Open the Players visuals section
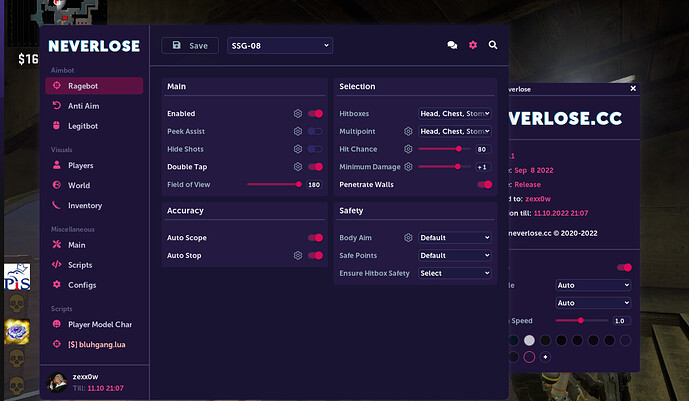689x401 pixels. tap(94, 166)
